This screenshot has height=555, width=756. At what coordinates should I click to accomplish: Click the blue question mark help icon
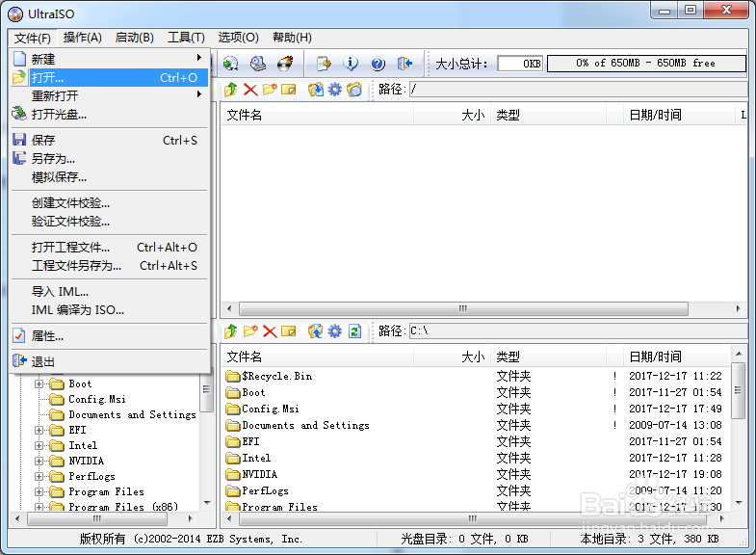378,64
